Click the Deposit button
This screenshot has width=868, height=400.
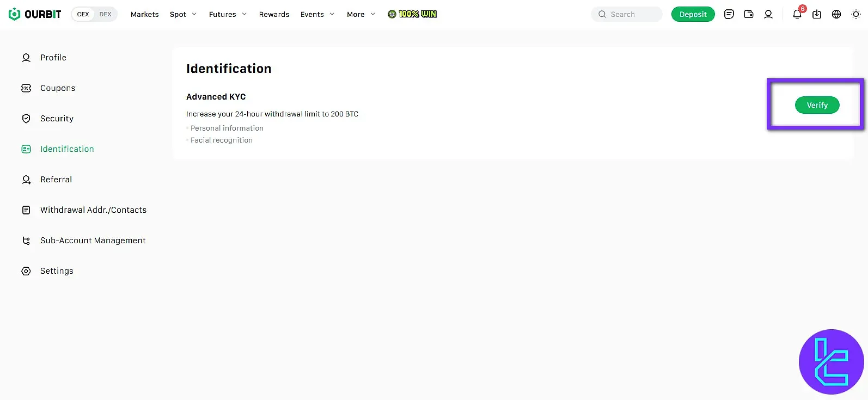coord(693,14)
